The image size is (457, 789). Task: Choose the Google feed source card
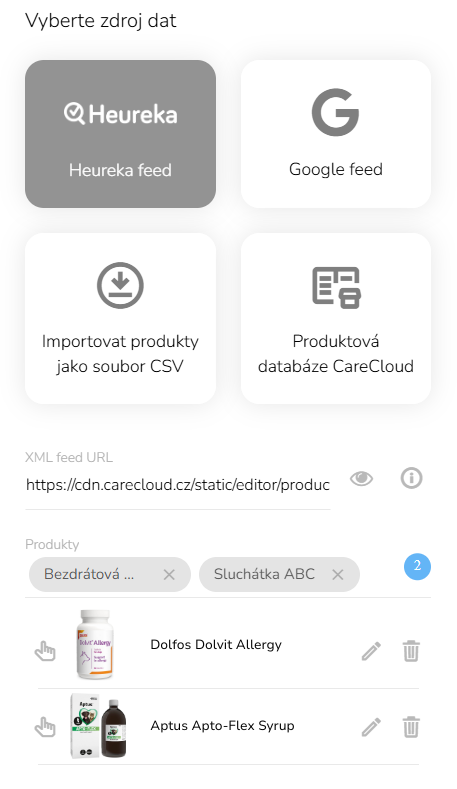tap(336, 134)
